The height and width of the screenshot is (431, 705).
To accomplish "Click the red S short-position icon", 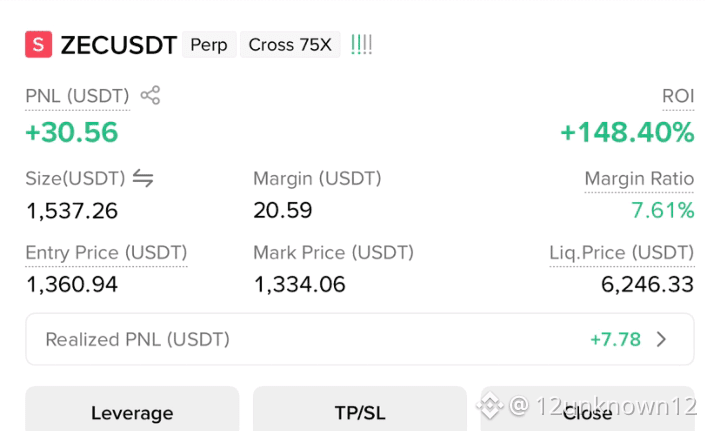I will (38, 44).
